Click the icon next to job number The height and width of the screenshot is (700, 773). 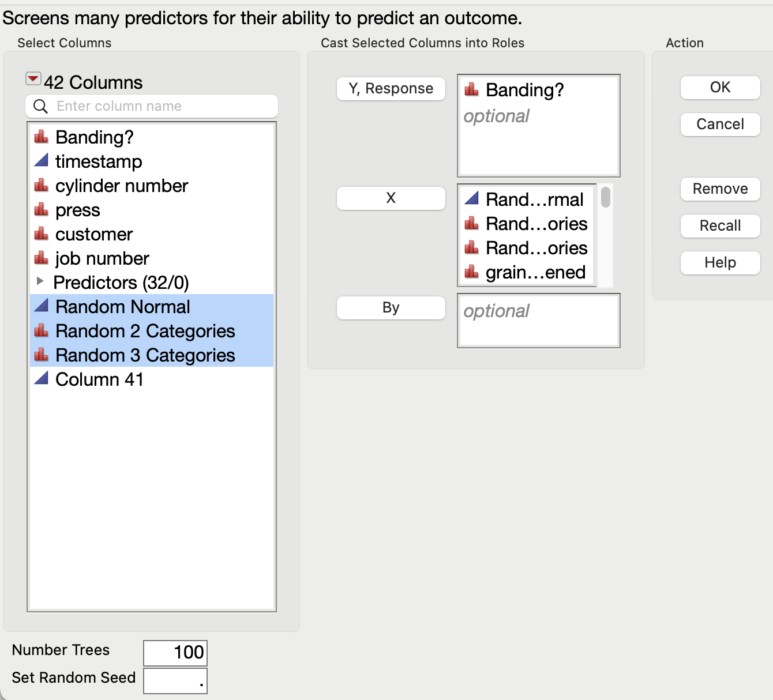(41, 258)
